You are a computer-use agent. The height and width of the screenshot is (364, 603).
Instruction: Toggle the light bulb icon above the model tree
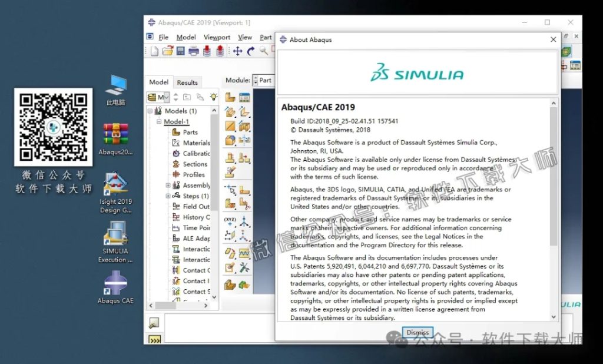click(x=214, y=97)
